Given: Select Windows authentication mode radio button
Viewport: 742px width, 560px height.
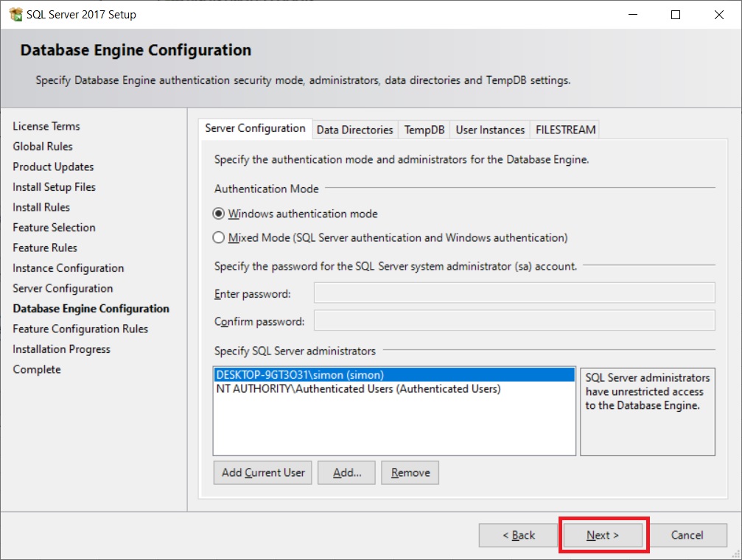Looking at the screenshot, I should (218, 214).
